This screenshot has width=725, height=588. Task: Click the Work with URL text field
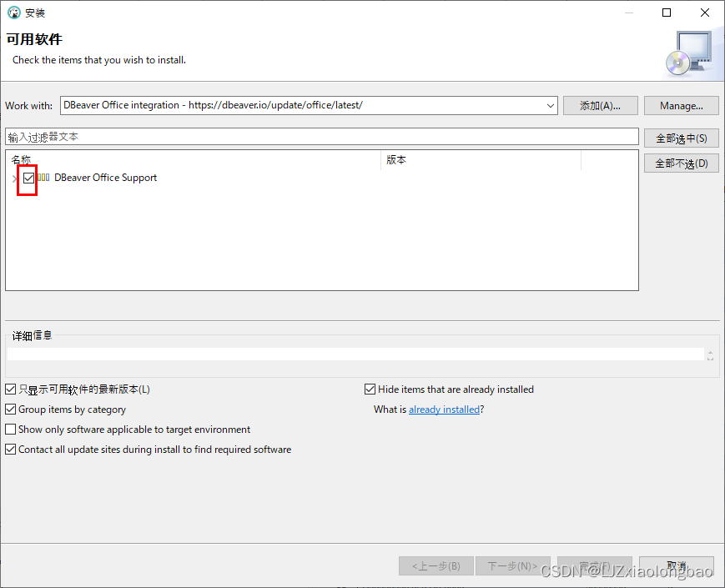click(x=303, y=105)
